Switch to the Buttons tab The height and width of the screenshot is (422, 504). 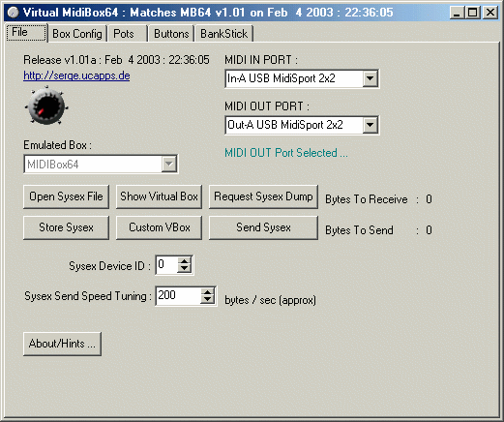[171, 34]
